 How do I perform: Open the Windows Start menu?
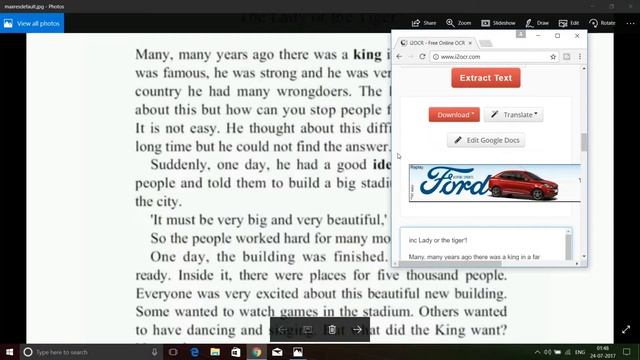coord(10,352)
